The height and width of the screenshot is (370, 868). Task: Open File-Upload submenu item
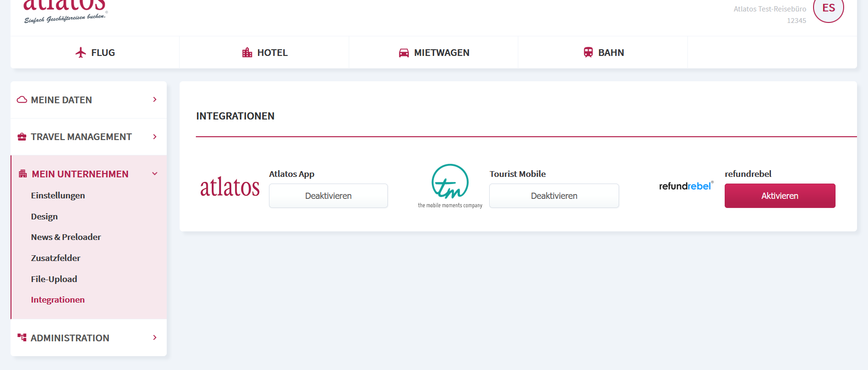(x=54, y=279)
